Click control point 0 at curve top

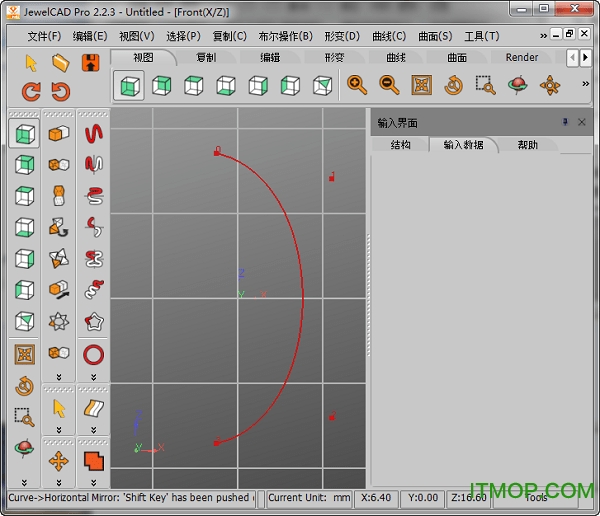click(217, 153)
